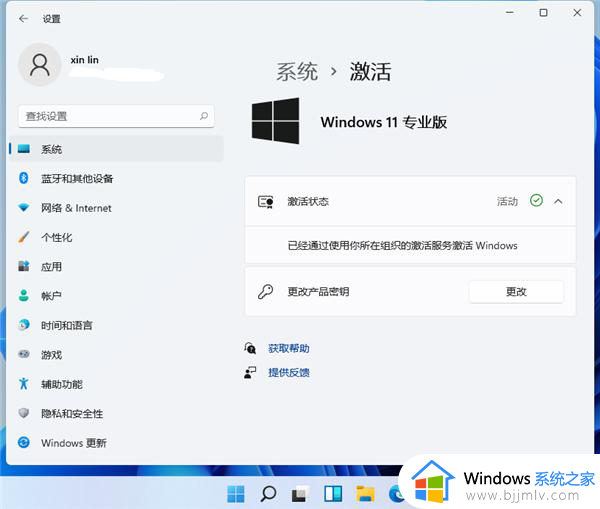Open the xin lin account avatar
600x509 pixels.
coord(39,65)
